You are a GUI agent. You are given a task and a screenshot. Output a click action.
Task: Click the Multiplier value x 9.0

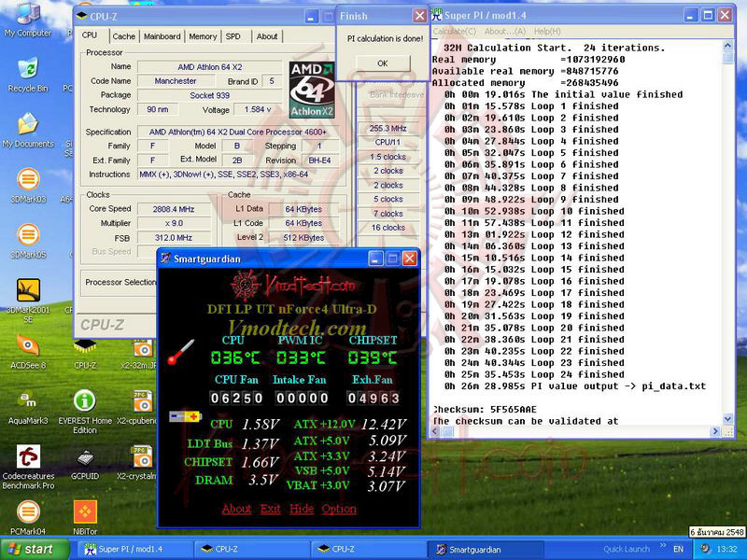[x=174, y=223]
